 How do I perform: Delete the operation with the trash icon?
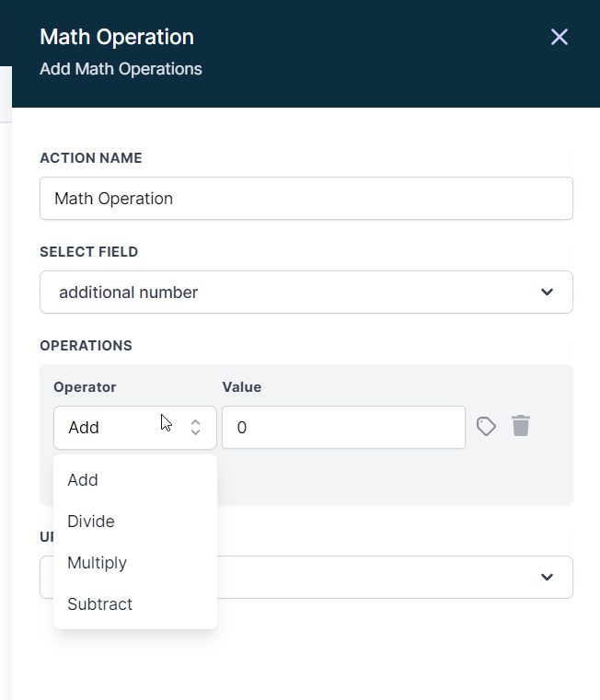tap(521, 426)
